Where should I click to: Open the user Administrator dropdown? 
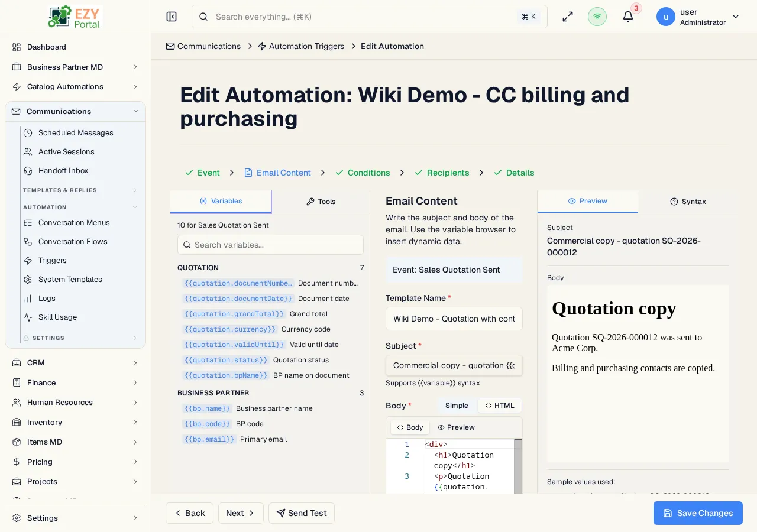click(x=698, y=17)
